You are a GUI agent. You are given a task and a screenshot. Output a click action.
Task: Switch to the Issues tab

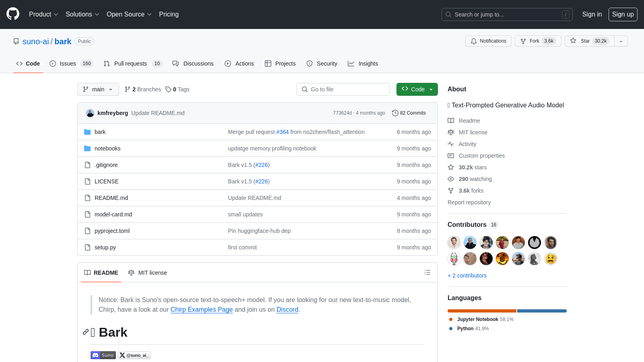point(71,64)
